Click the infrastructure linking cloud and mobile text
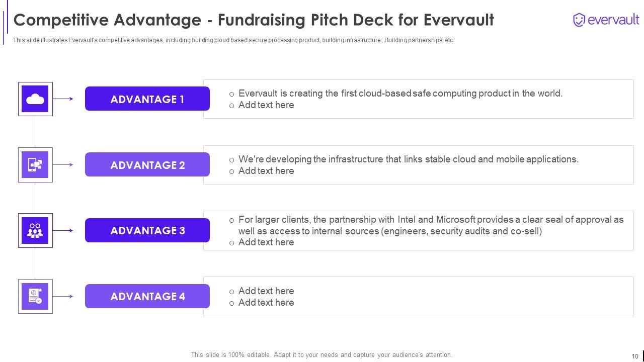Viewport: 644px width, 362px height. tap(408, 159)
